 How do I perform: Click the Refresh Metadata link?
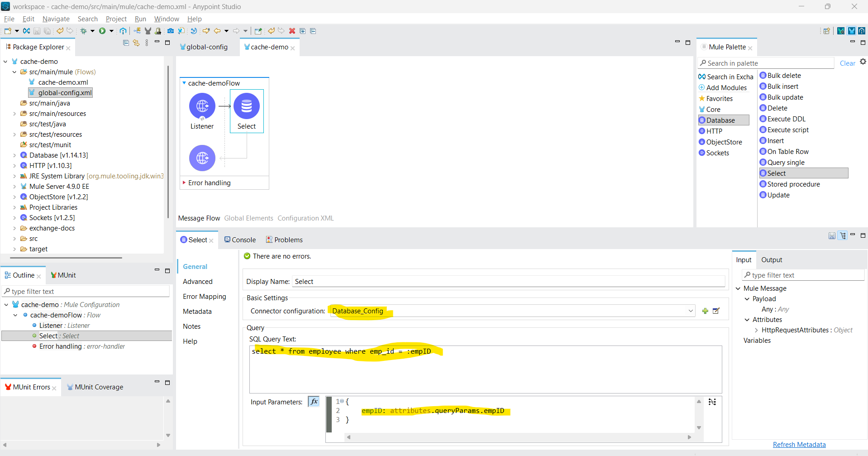(799, 445)
